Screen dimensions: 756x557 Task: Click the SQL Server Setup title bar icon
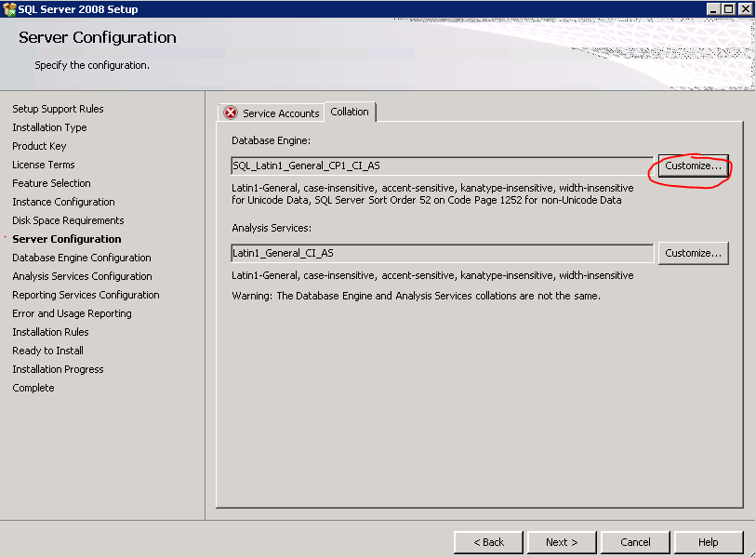(x=9, y=9)
